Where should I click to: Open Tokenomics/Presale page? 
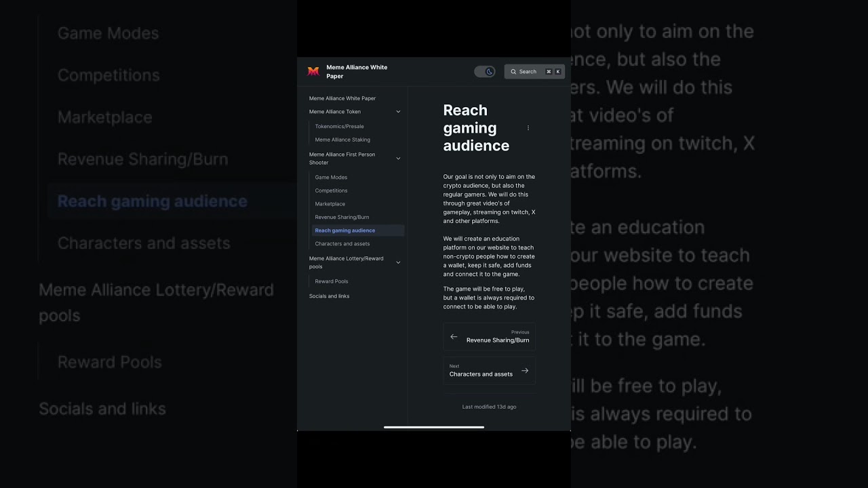[x=339, y=126]
